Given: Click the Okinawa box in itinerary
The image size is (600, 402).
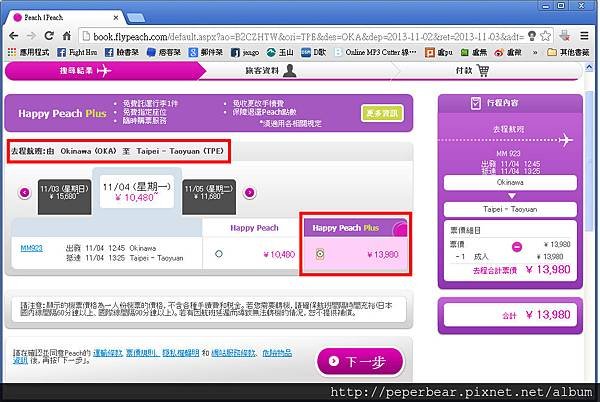Looking at the screenshot, I should pos(510,182).
